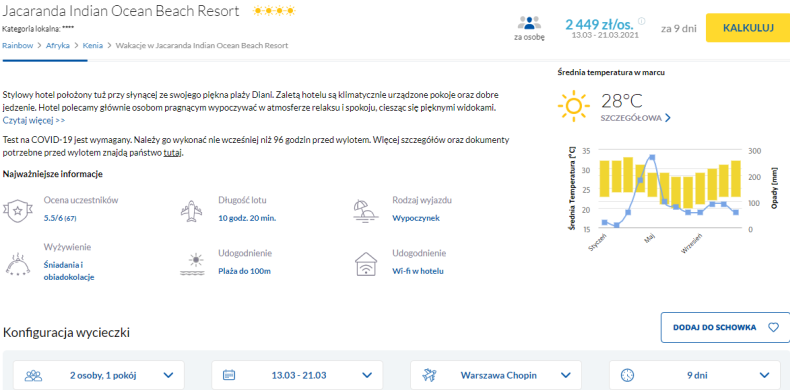Click the hotel four-star rating icons
Screen dimensions: 790x390
coord(274,11)
